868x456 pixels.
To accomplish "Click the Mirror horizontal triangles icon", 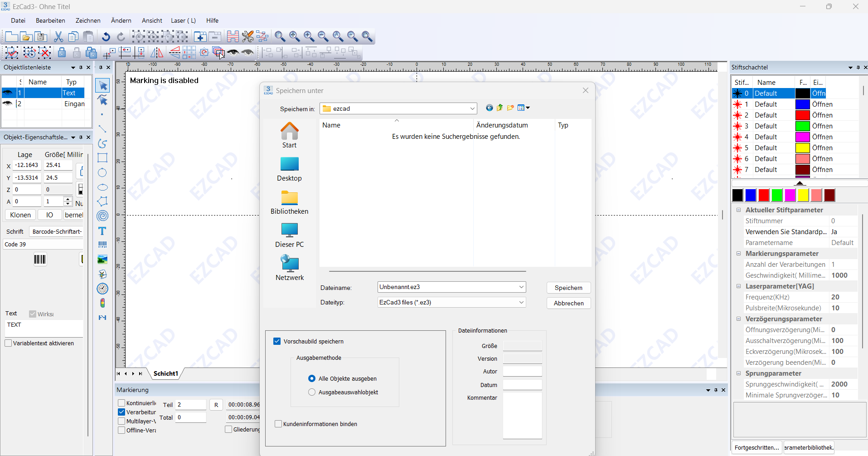I will click(157, 53).
